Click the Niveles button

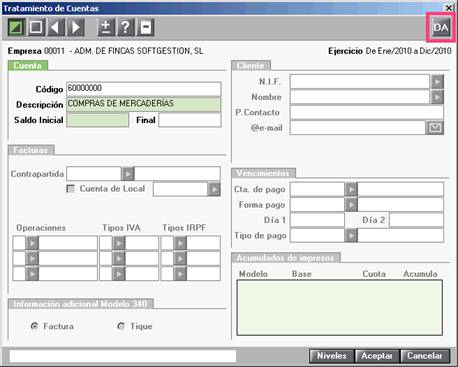332,356
